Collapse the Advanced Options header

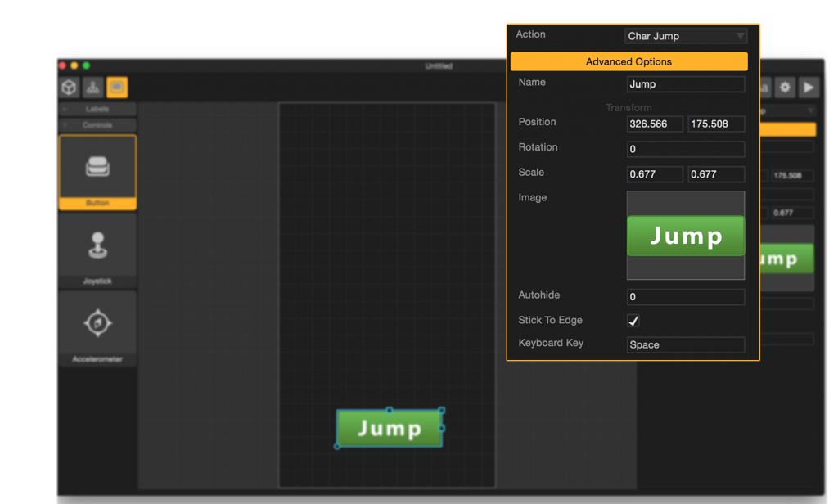(628, 61)
